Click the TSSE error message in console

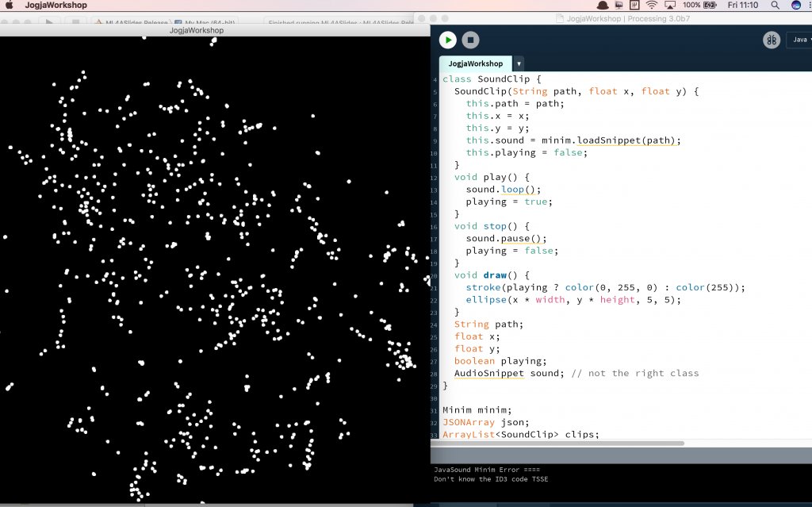click(491, 479)
